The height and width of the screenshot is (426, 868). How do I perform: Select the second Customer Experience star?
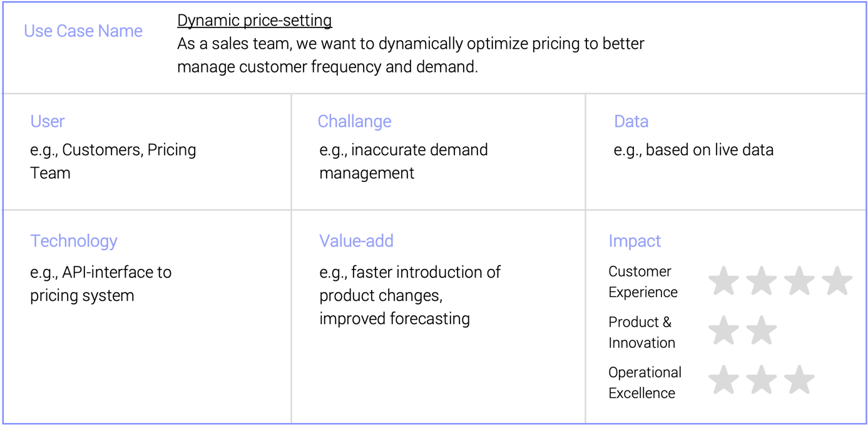tap(762, 281)
